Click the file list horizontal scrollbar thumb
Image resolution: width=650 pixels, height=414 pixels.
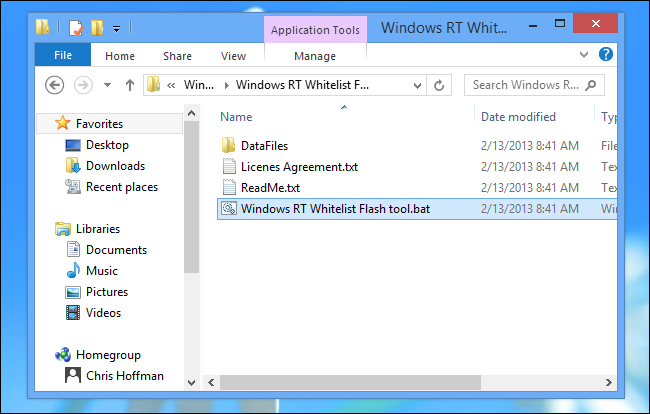[x=350, y=383]
